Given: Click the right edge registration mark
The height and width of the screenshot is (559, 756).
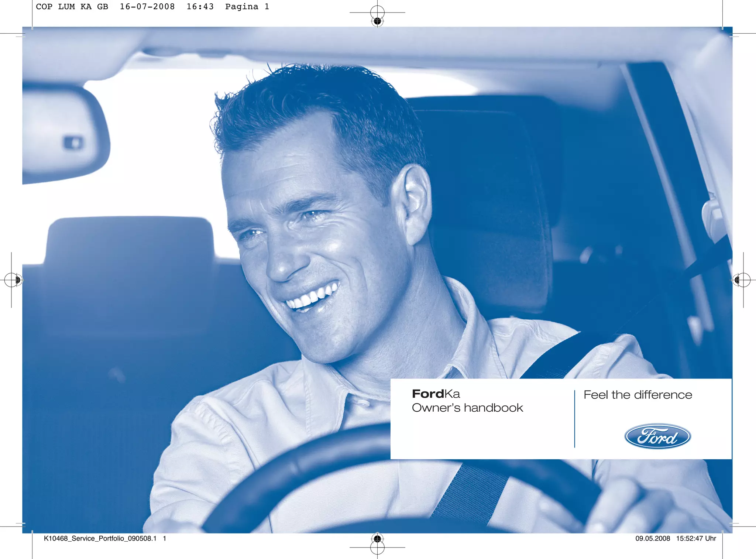Looking at the screenshot, I should 742,280.
